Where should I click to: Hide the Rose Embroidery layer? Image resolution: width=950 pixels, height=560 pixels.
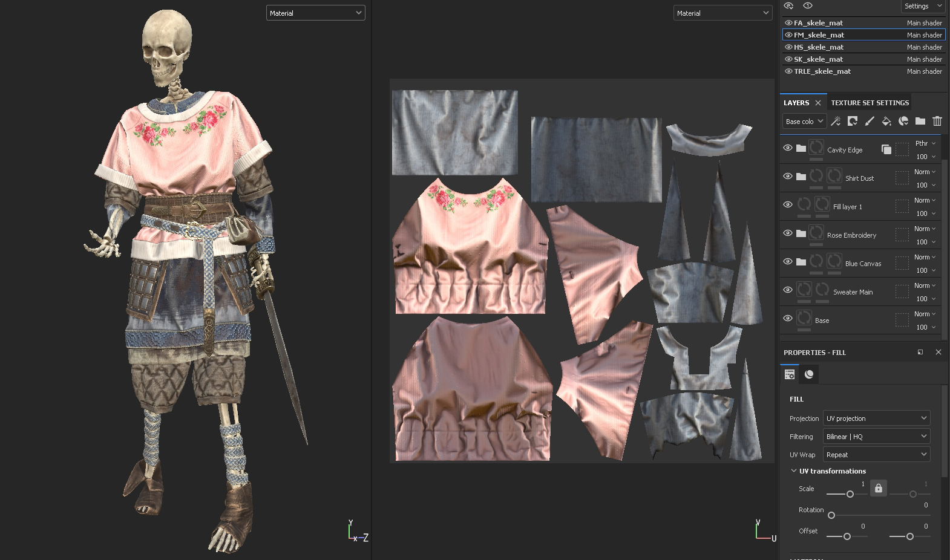coord(788,233)
